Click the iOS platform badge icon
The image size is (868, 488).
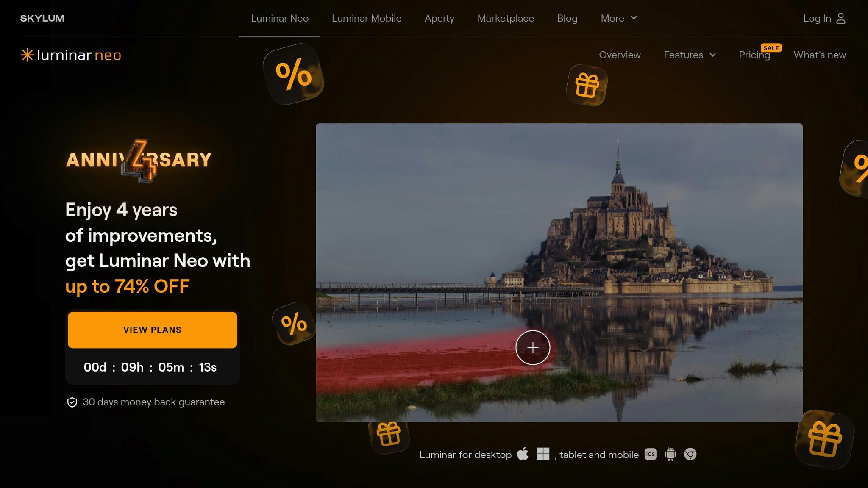(651, 454)
